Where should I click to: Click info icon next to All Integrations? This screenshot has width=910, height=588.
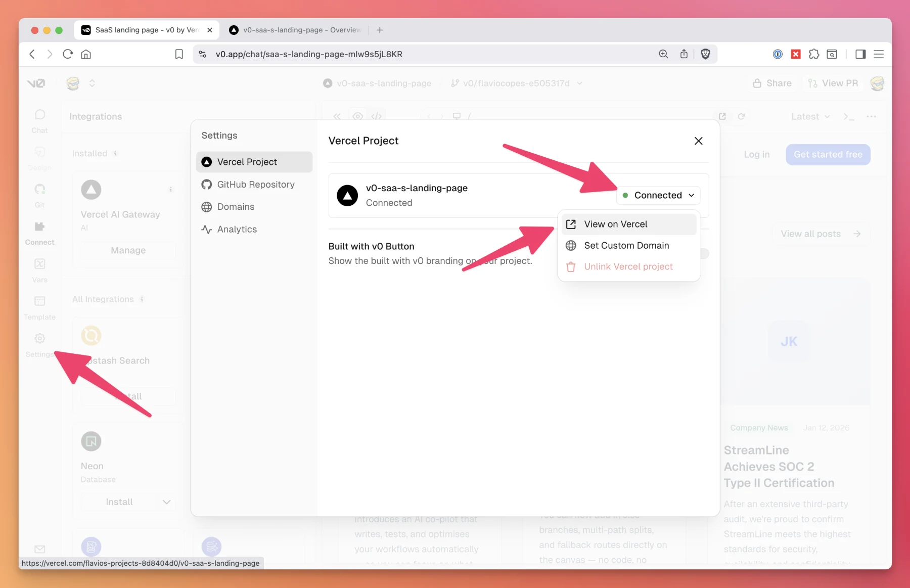(142, 299)
